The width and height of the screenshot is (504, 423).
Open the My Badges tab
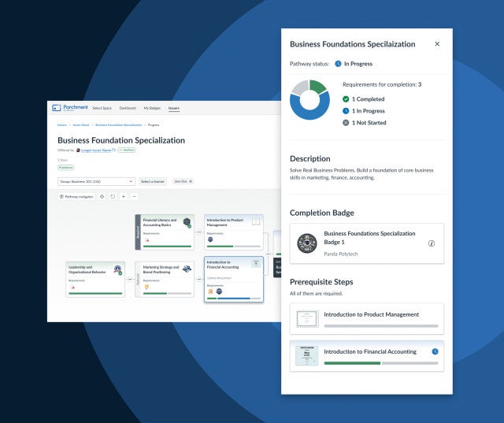pos(151,108)
